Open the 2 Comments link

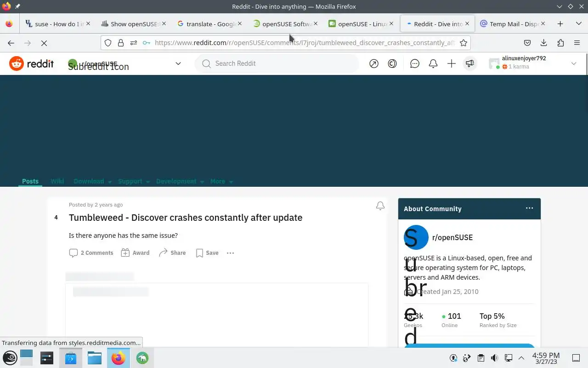91,253
